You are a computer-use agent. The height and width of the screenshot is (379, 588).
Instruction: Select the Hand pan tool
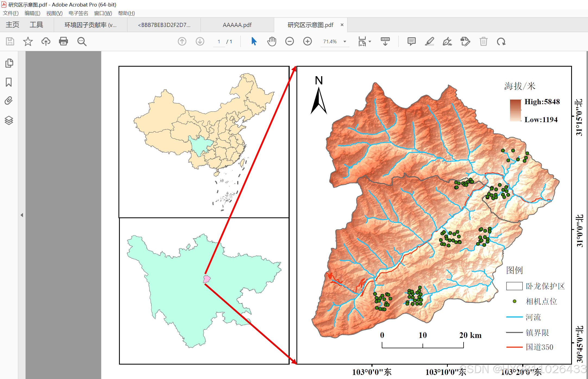271,41
